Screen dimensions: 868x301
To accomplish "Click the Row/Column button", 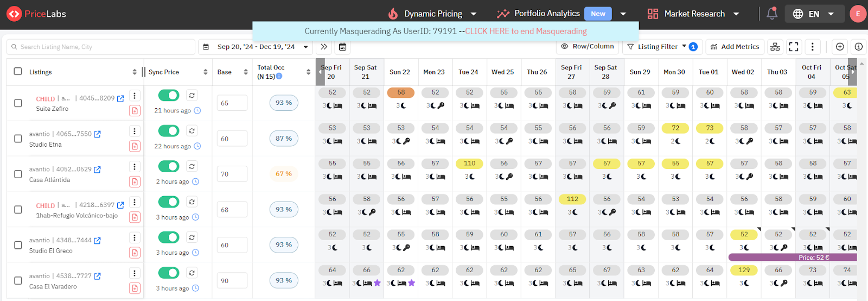I will click(588, 47).
